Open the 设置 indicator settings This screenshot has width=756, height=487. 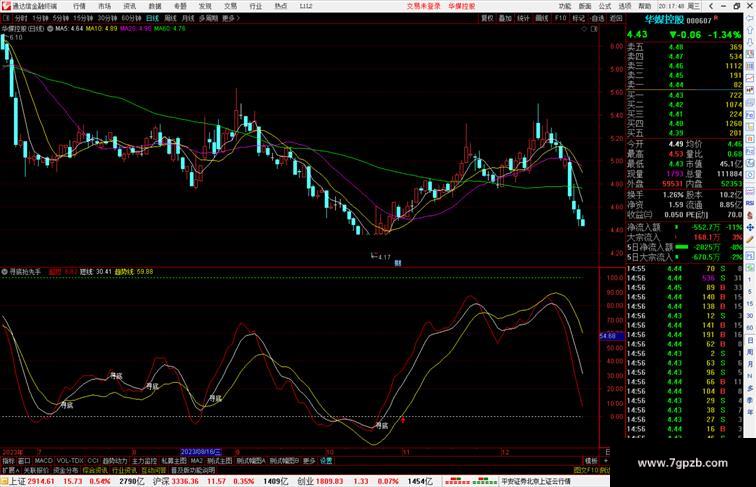click(326, 461)
